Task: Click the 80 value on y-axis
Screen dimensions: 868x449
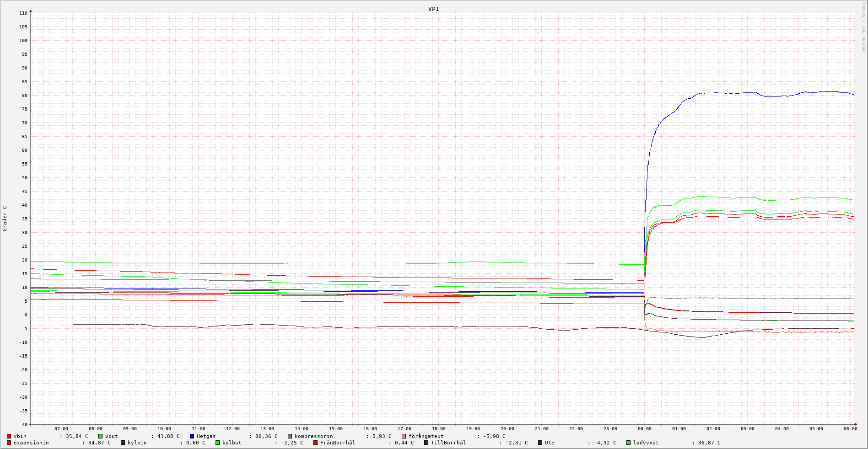Action: 23,96
